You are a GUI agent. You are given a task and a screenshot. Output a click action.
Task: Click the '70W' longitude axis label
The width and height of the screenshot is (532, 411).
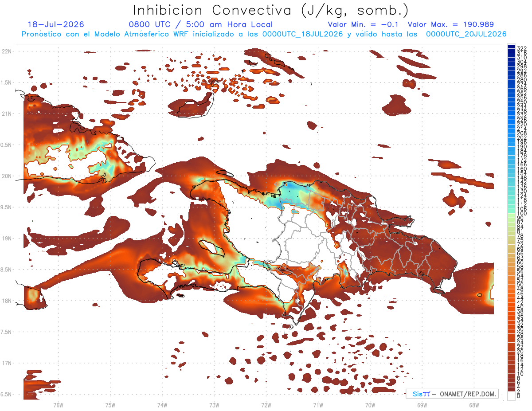pyautogui.click(x=370, y=405)
